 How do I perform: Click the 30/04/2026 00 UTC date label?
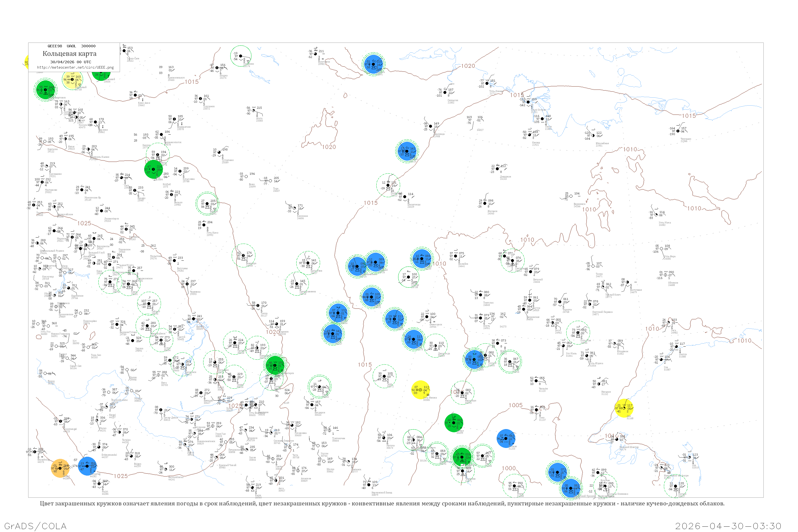(70, 62)
